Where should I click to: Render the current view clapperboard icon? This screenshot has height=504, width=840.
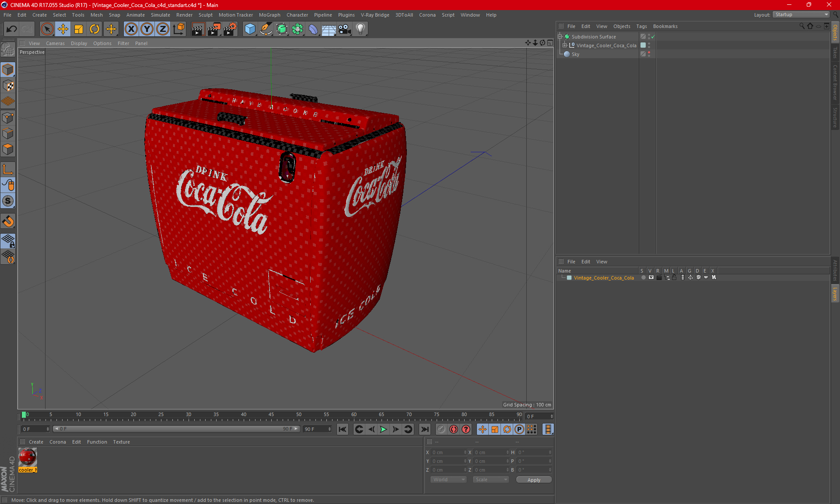(198, 29)
